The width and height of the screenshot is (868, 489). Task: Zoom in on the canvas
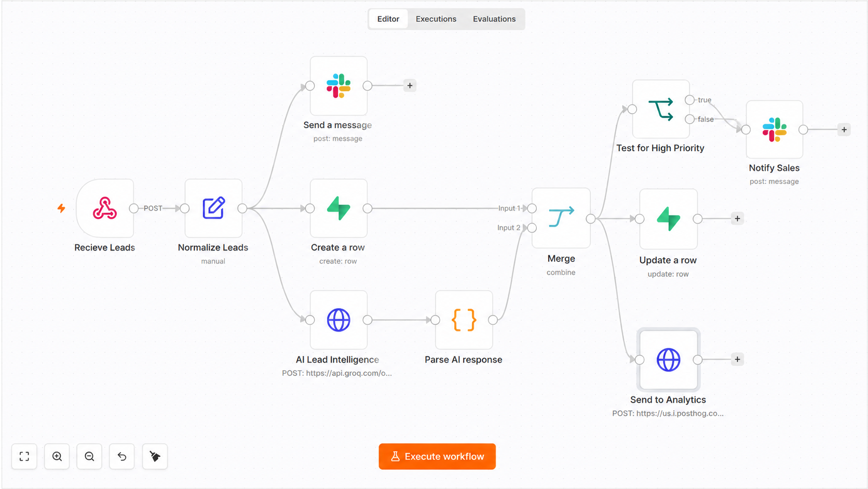pyautogui.click(x=57, y=456)
